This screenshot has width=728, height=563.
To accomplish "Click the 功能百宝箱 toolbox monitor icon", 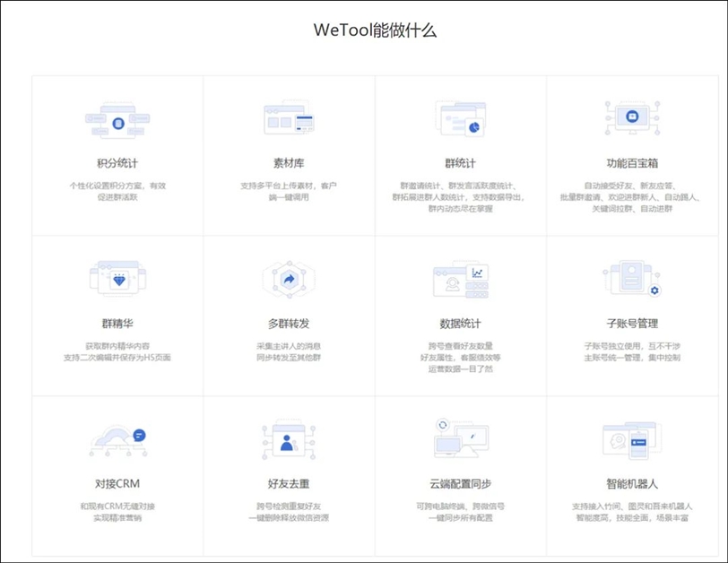I will [x=632, y=118].
